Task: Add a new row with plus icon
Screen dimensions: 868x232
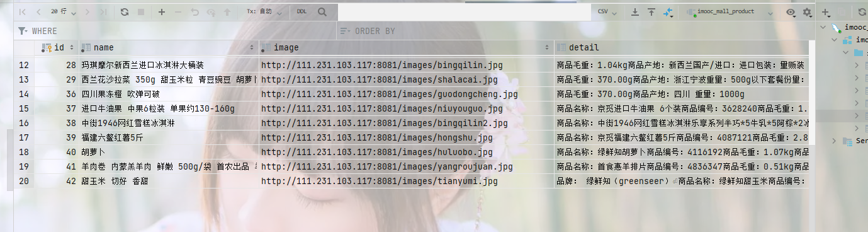Action: (162, 12)
